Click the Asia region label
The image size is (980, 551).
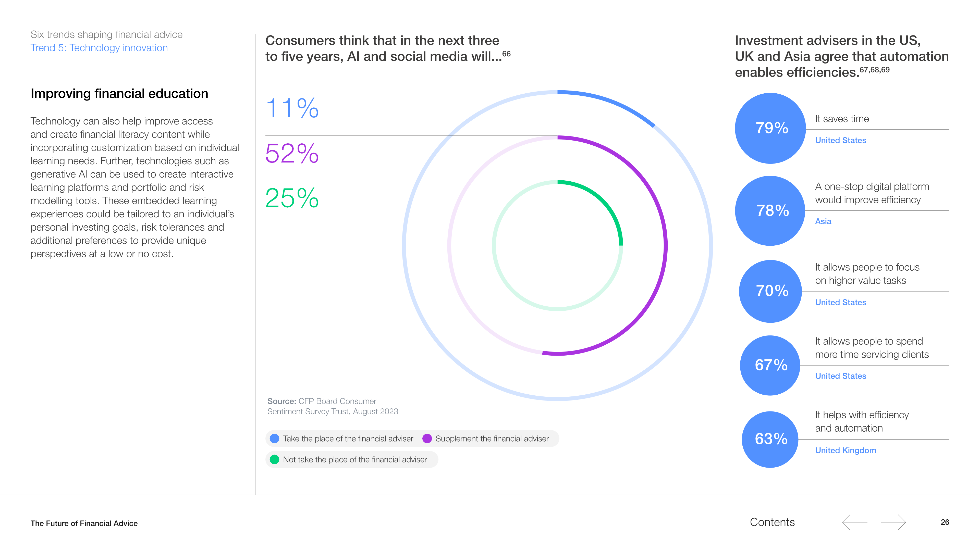[x=823, y=221]
